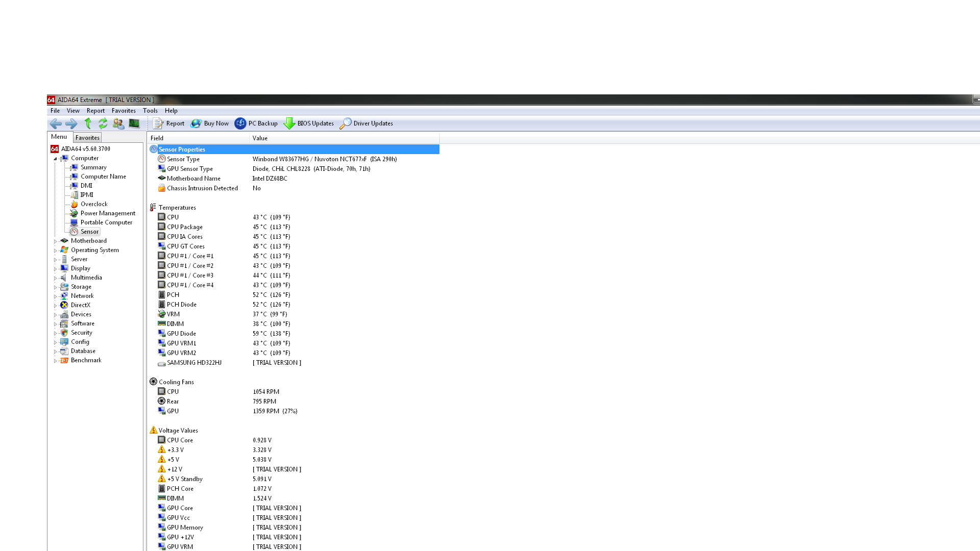Click the Software tree icon

[64, 323]
